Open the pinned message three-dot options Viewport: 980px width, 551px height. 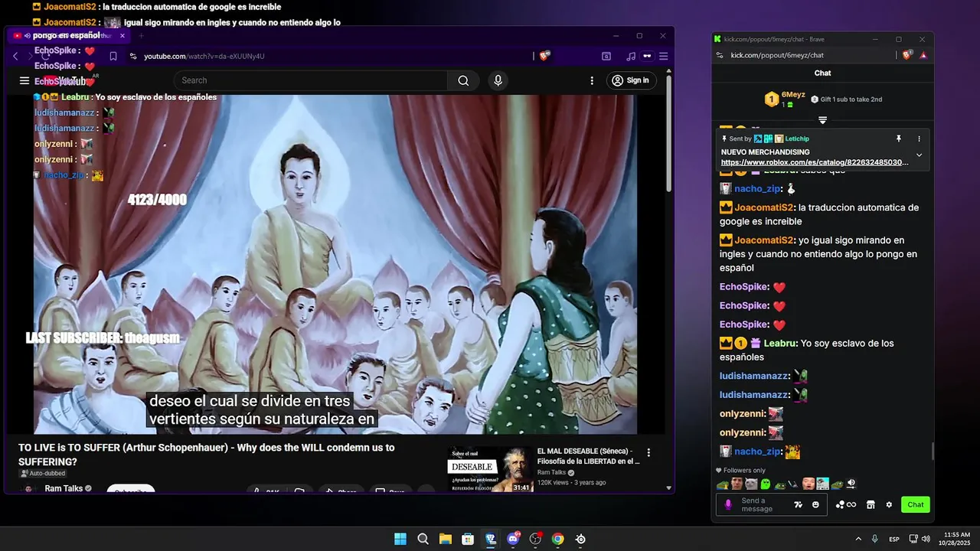tap(920, 139)
